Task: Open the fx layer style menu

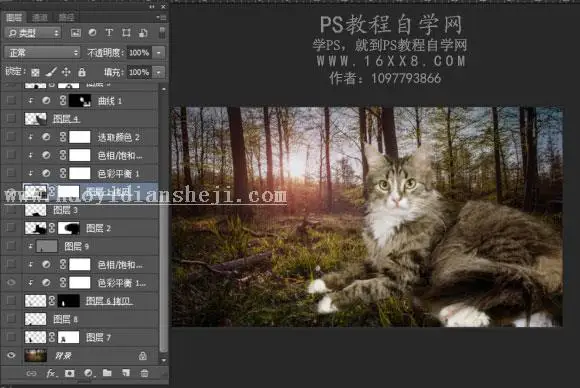Action: point(51,373)
